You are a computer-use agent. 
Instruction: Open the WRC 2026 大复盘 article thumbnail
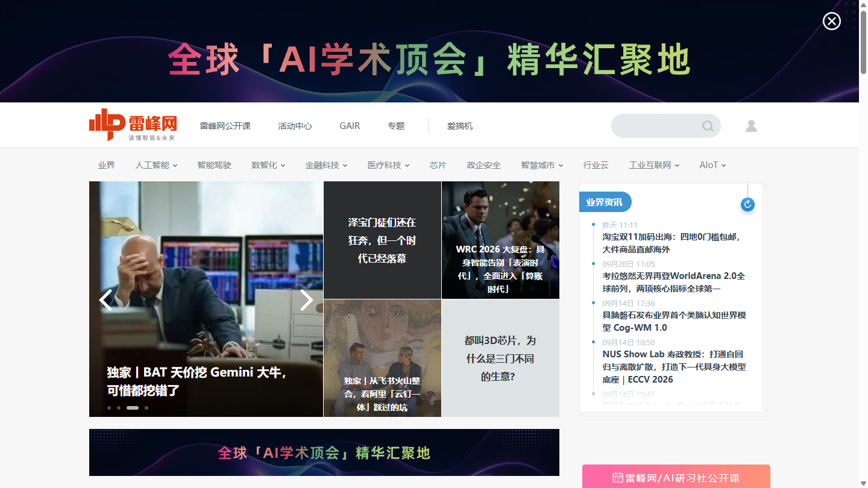pos(500,240)
